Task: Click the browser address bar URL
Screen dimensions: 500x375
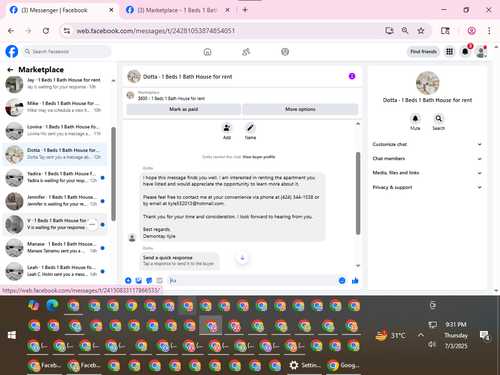Action: point(155,31)
